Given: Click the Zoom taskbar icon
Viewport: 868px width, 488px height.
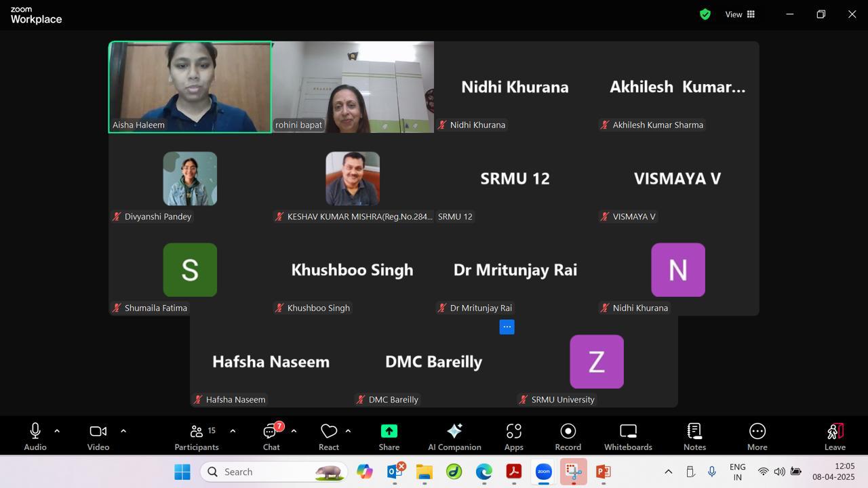Looking at the screenshot, I should [x=544, y=472].
